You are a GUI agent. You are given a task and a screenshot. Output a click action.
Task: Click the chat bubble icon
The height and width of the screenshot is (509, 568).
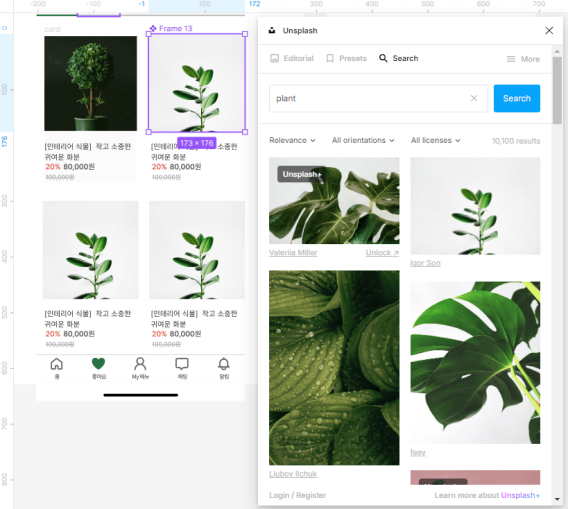182,364
